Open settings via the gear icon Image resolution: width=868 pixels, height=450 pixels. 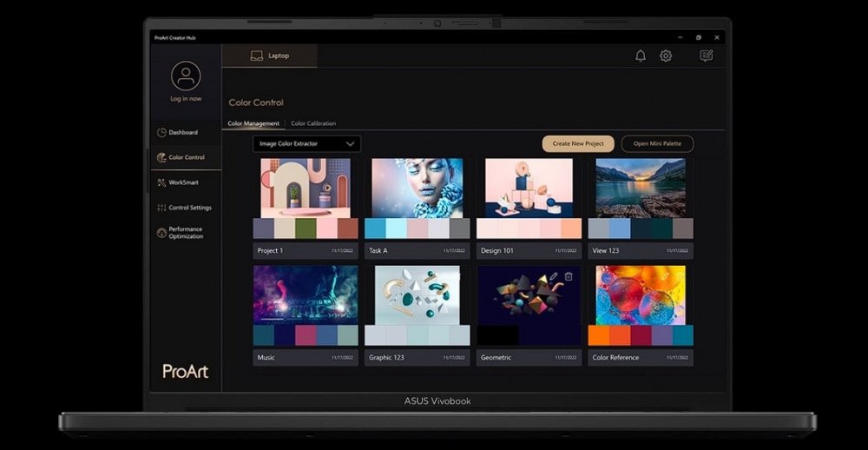pos(666,56)
